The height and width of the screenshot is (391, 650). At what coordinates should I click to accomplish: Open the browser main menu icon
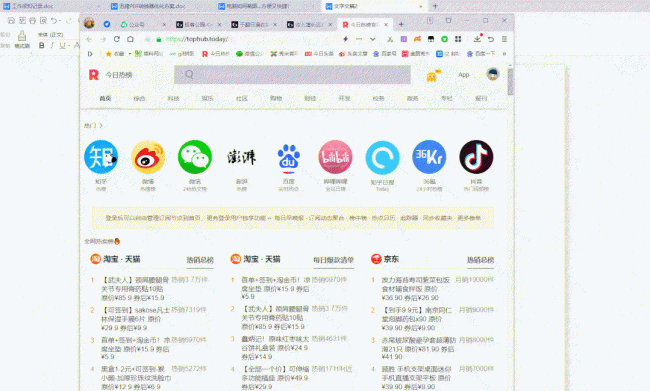pos(504,39)
